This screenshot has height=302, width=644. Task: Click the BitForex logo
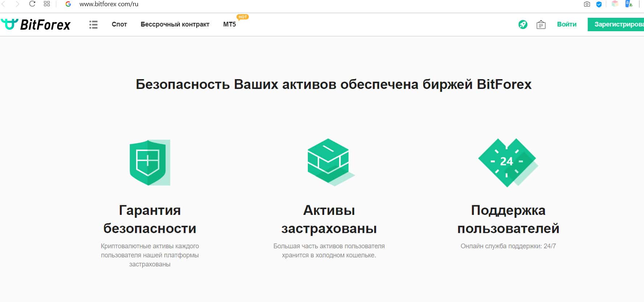click(x=36, y=24)
